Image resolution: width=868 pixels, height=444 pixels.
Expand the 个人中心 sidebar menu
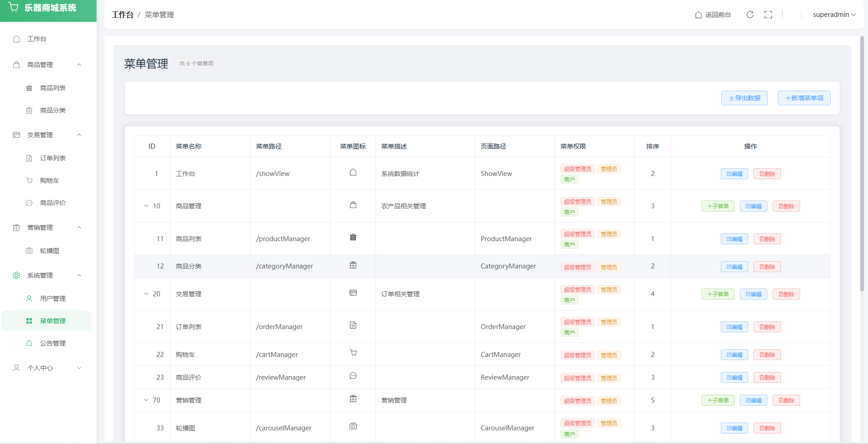click(79, 368)
